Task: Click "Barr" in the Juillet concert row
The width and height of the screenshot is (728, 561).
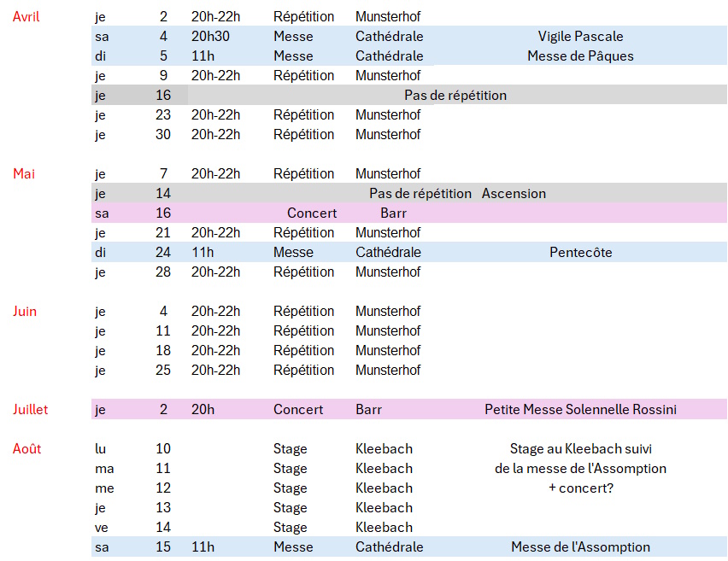Action: 368,410
